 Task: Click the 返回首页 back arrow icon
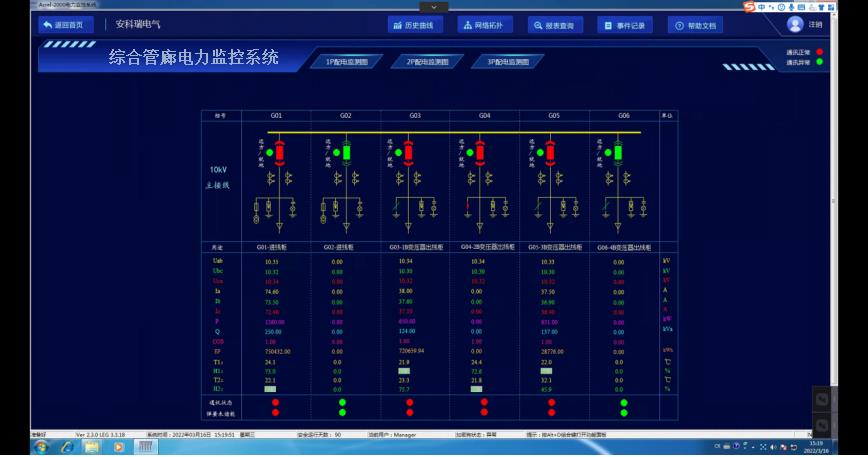click(47, 25)
